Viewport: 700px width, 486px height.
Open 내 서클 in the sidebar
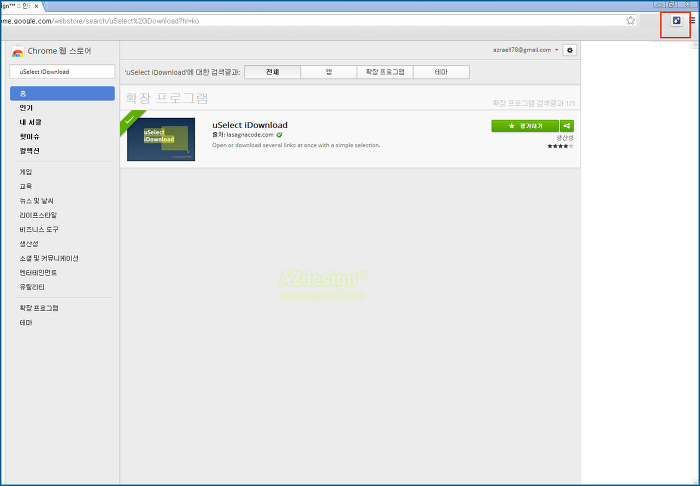tap(30, 122)
